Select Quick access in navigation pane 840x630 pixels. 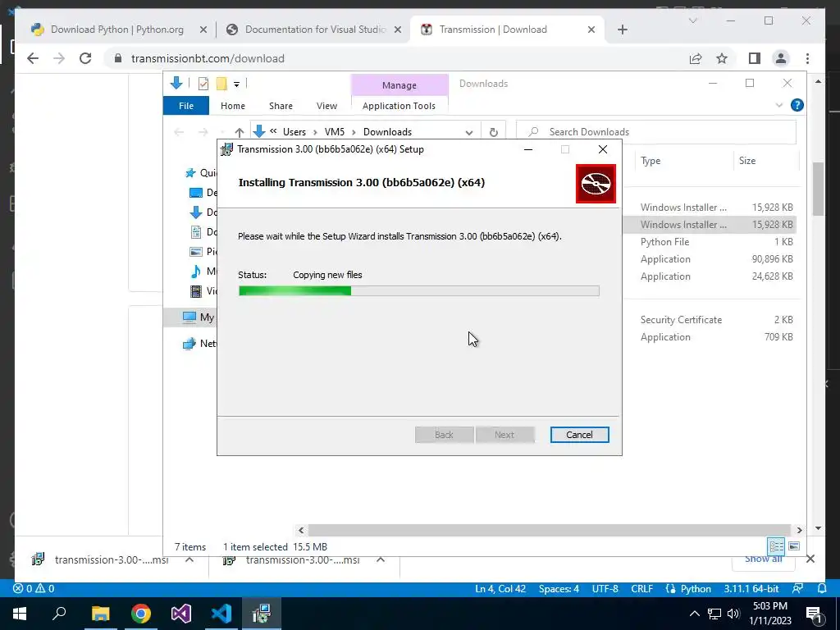tap(201, 173)
